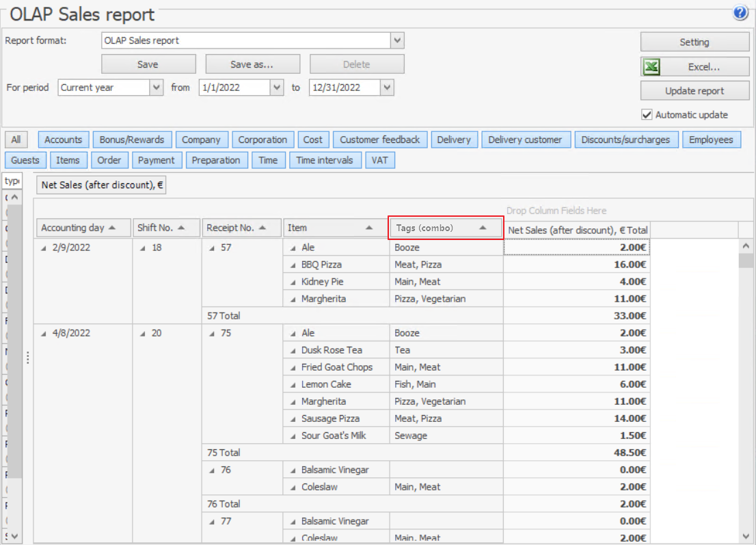Click the table's vertical scrollbar down arrow

click(x=745, y=535)
